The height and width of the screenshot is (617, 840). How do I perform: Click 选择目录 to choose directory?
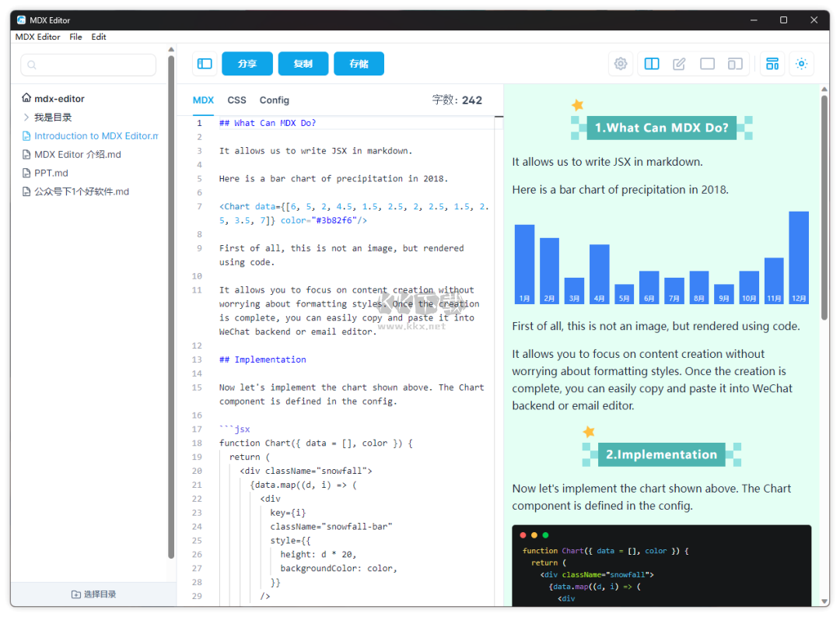click(x=94, y=594)
